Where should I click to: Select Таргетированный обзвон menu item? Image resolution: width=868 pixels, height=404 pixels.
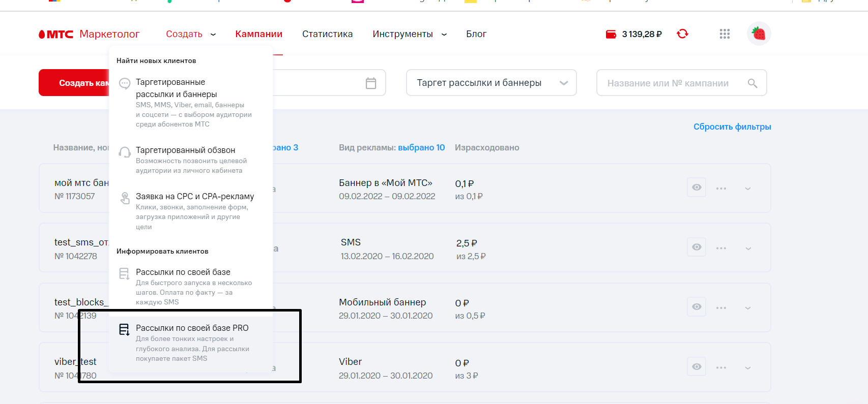point(191,160)
